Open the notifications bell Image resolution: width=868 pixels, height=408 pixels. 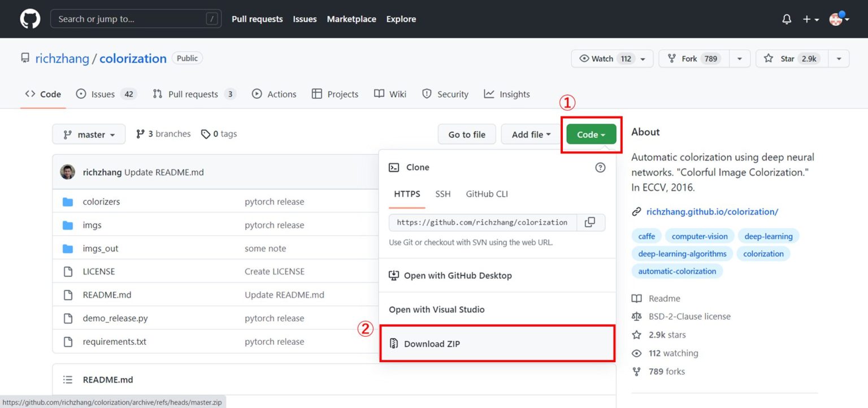[x=787, y=19]
